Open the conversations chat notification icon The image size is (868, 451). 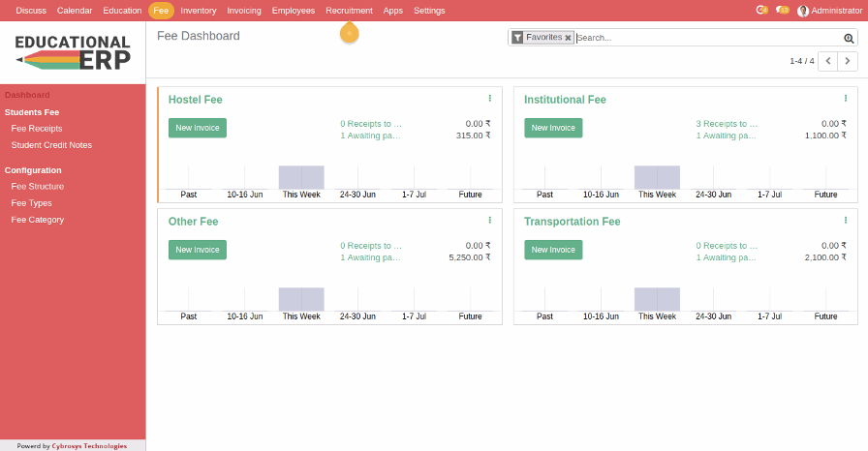(x=782, y=10)
